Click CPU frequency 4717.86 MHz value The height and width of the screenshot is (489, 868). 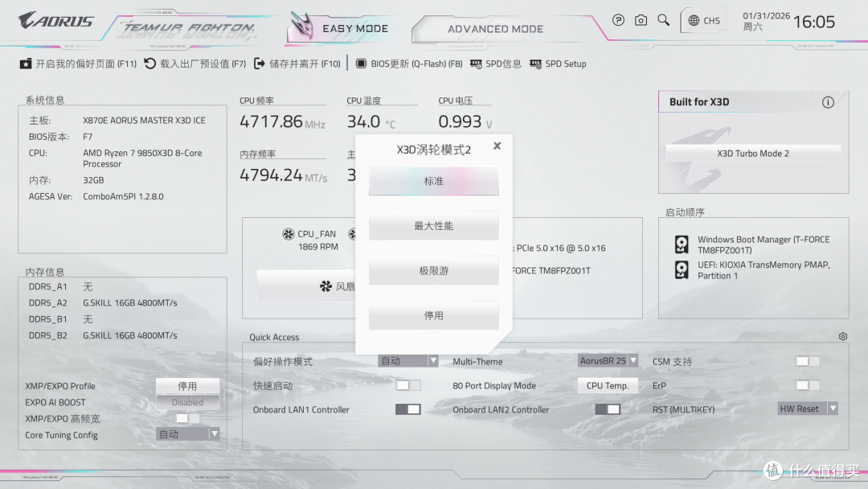(x=282, y=121)
